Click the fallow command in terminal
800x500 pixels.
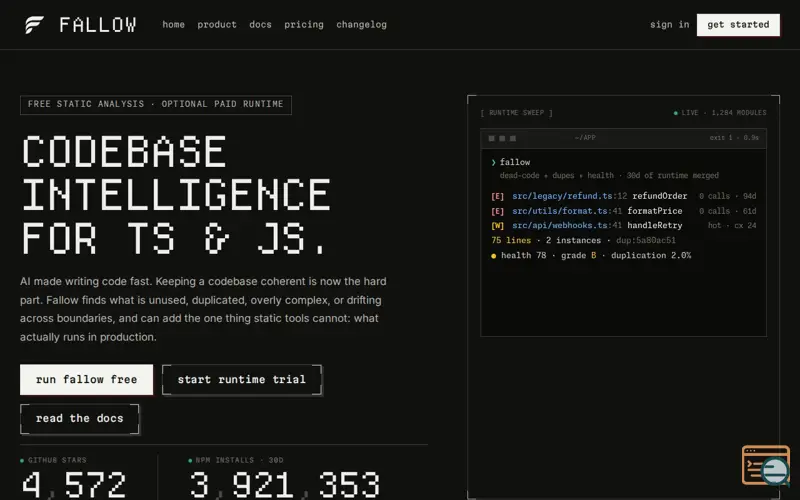point(515,162)
